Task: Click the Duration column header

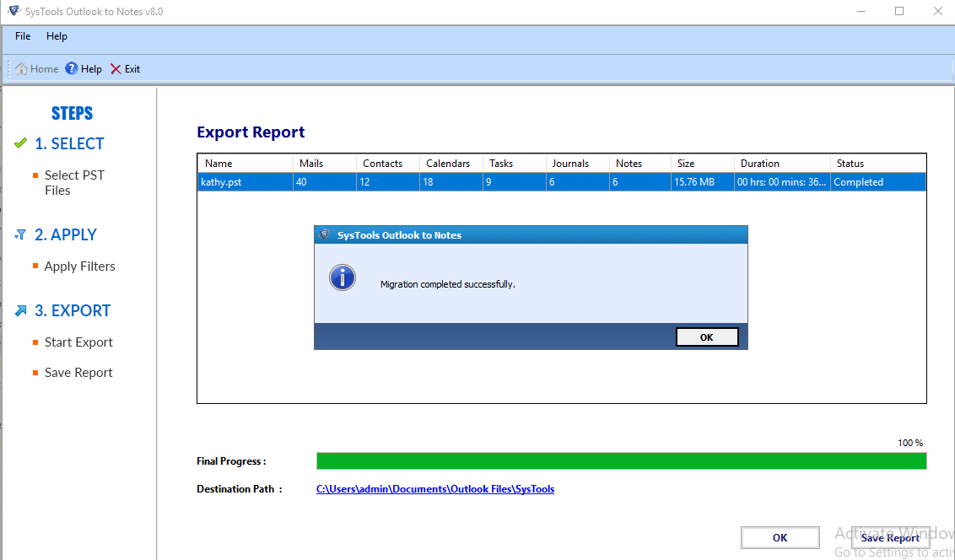Action: (x=782, y=163)
